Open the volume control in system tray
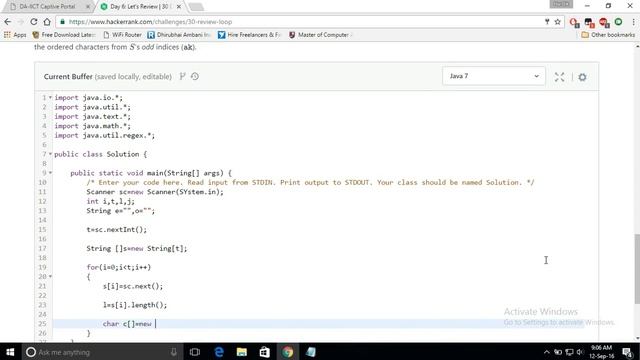This screenshot has height=360, width=640. click(580, 352)
